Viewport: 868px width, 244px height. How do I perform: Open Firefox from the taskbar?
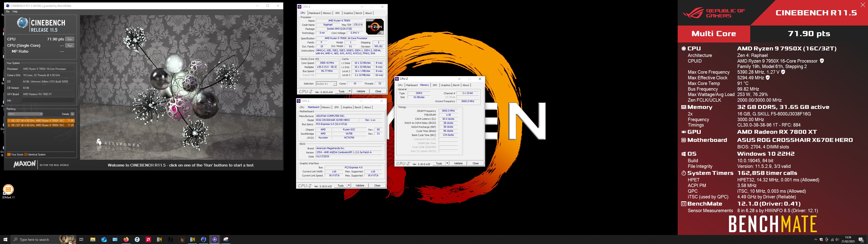[x=126, y=240]
